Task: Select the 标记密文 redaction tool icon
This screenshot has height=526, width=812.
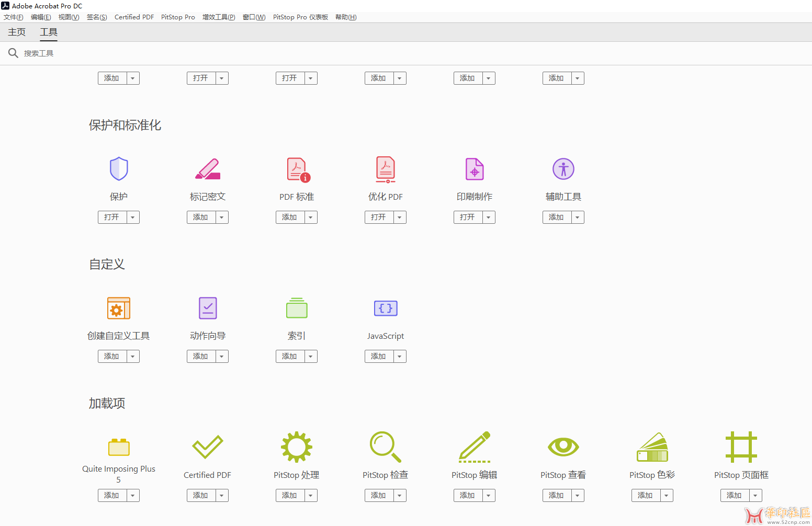Action: coord(208,169)
